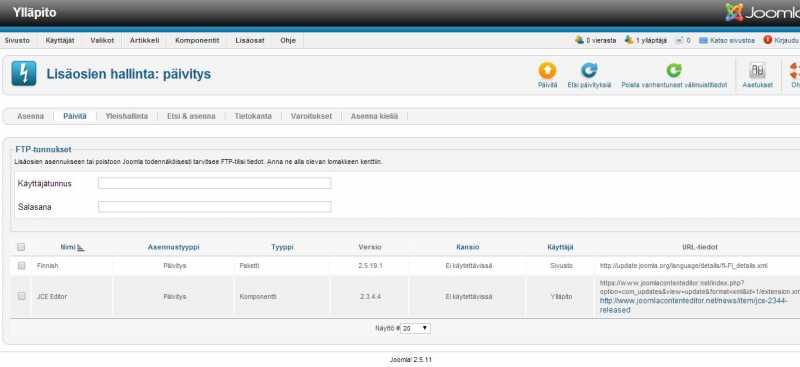Open the Sivusto menu
Viewport: 800px width, 367px height.
click(x=17, y=40)
